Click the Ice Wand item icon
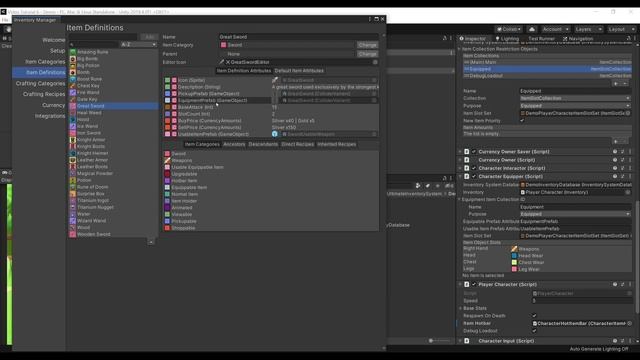 pos(73,126)
